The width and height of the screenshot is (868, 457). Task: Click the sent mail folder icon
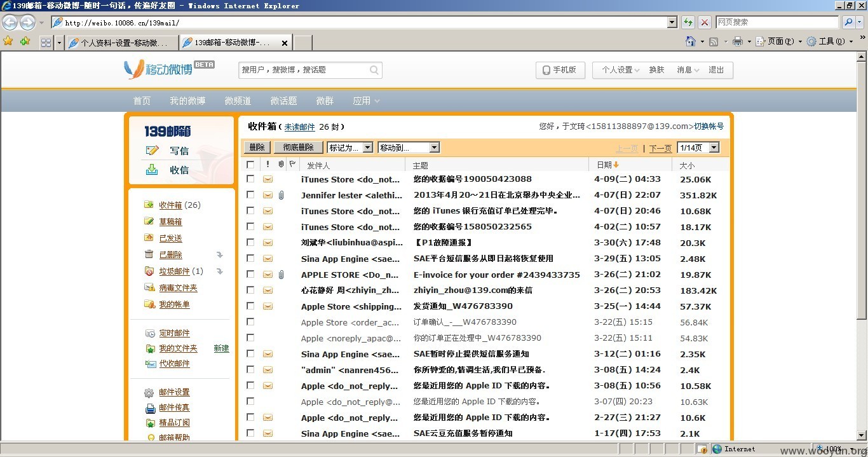click(149, 238)
